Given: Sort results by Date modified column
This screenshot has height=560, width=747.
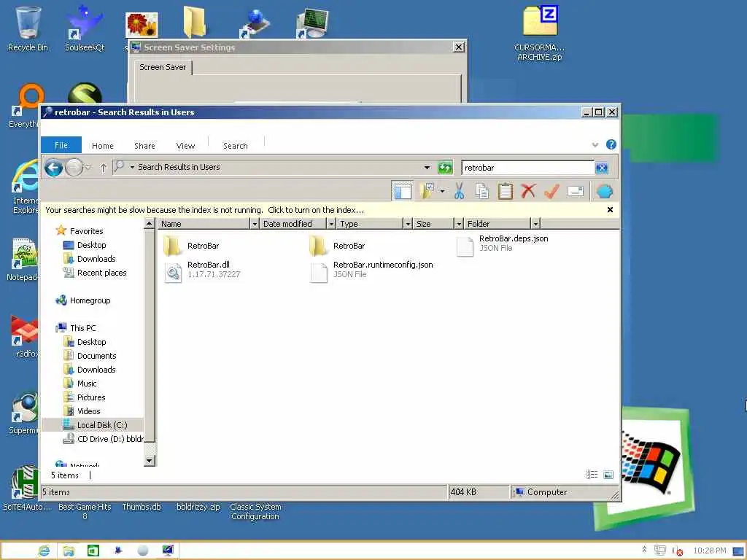Looking at the screenshot, I should (293, 224).
